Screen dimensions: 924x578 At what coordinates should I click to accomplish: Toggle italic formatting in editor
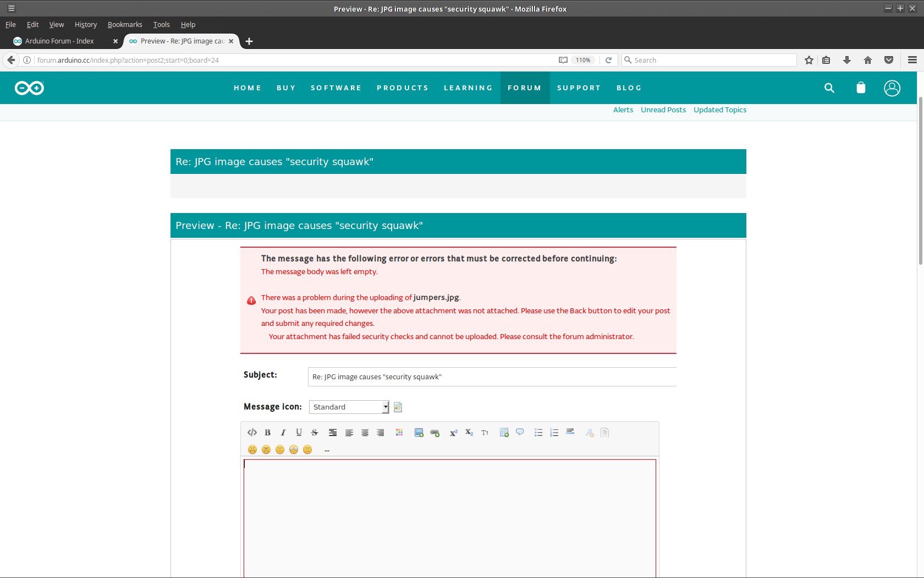point(283,433)
